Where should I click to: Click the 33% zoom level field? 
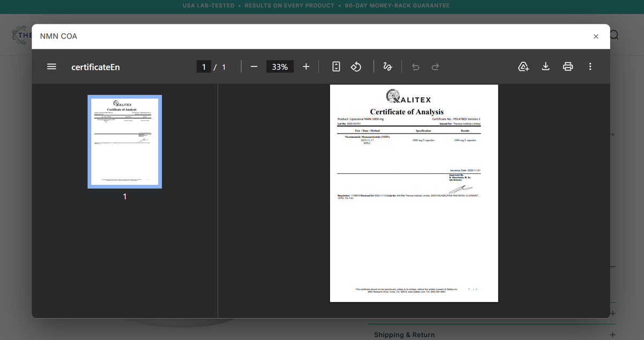tap(280, 67)
